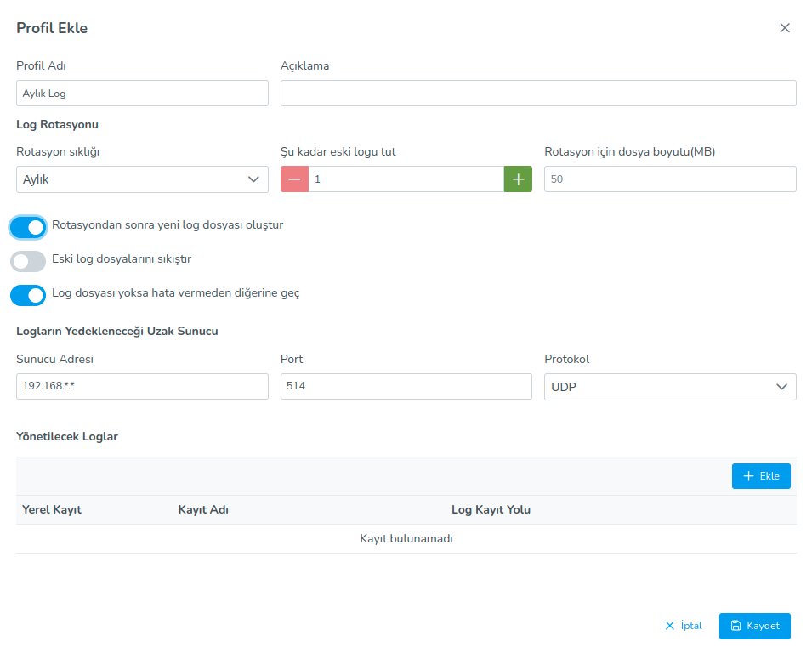The image size is (812, 653).
Task: Close the Profil Ekle dialog with X
Action: pyautogui.click(x=785, y=28)
